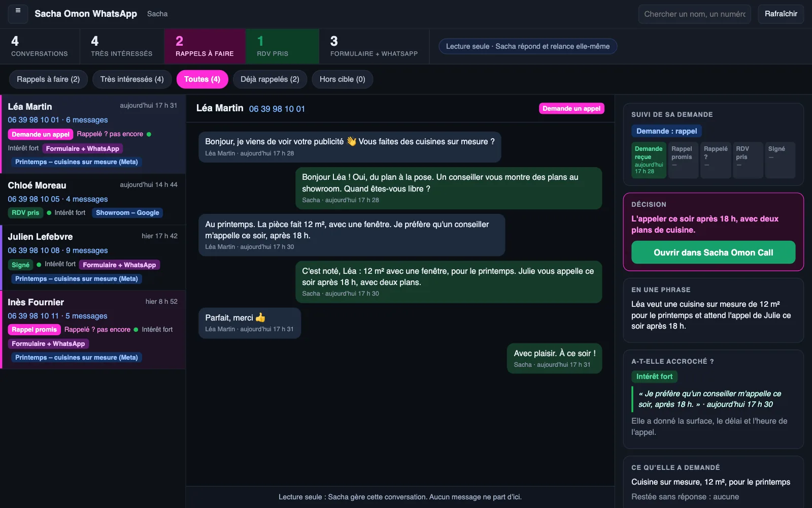Filter by Très intéressés (4)

(x=132, y=79)
